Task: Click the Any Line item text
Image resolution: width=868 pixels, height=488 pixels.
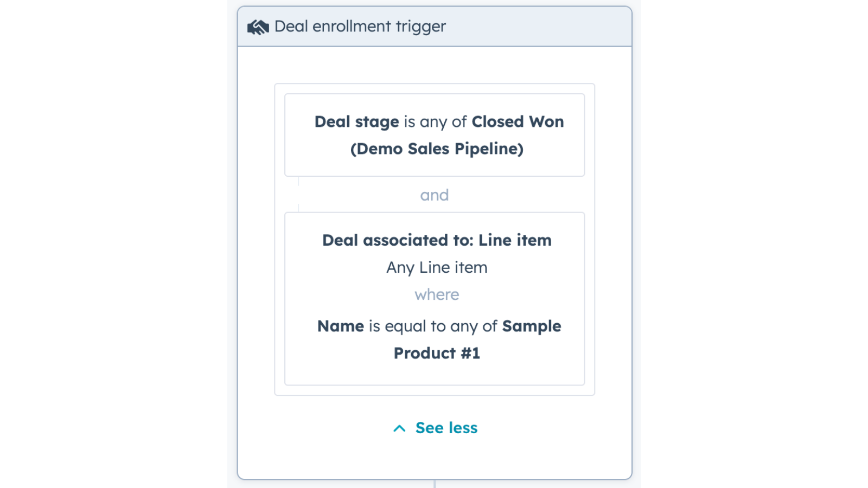Action: point(437,267)
